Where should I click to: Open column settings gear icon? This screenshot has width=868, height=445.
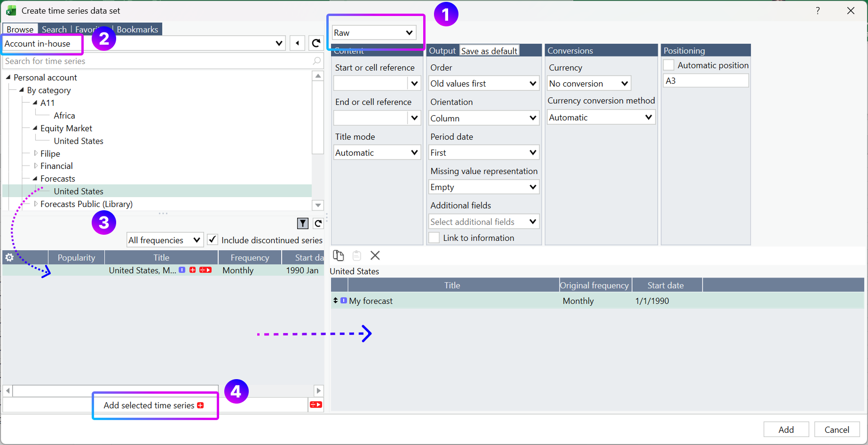point(9,257)
